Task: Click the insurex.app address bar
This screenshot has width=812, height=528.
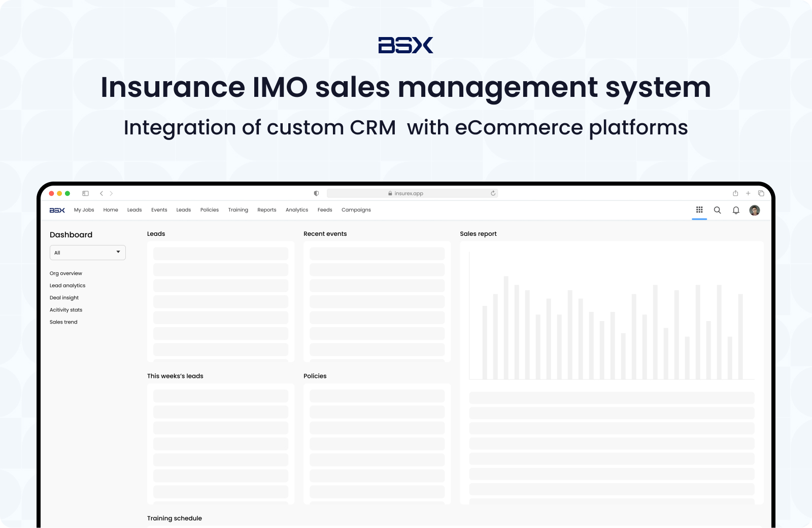Action: [x=412, y=193]
